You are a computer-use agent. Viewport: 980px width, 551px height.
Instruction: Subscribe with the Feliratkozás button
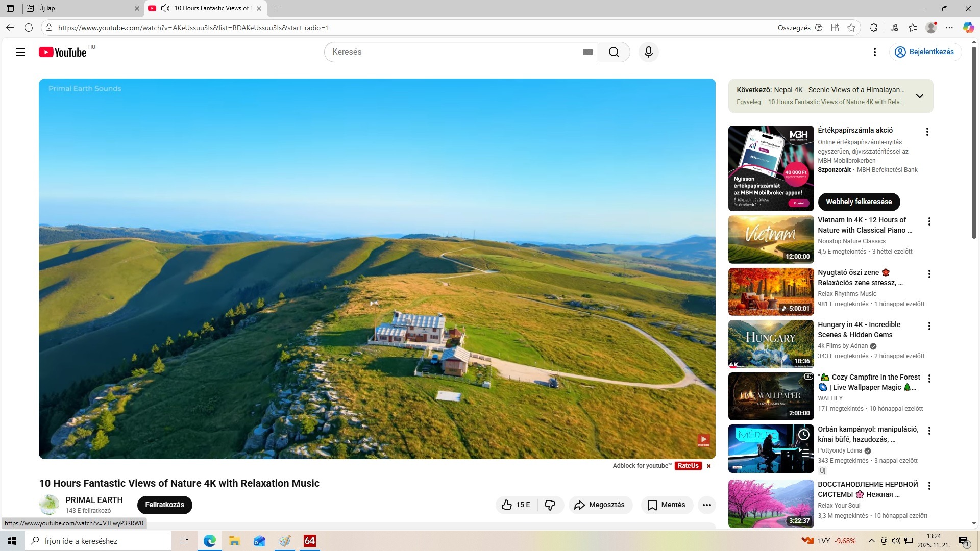tap(164, 505)
